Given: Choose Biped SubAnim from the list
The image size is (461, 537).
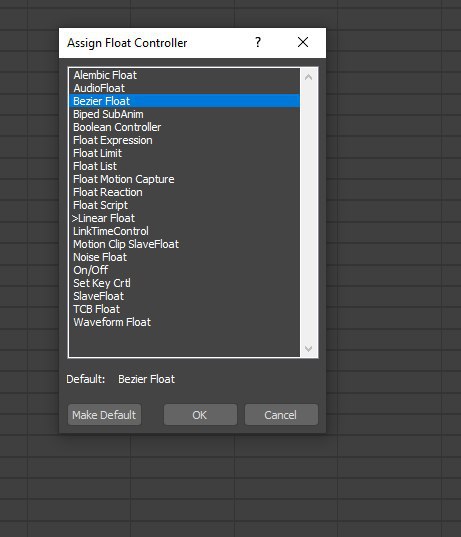Looking at the screenshot, I should 184,114.
